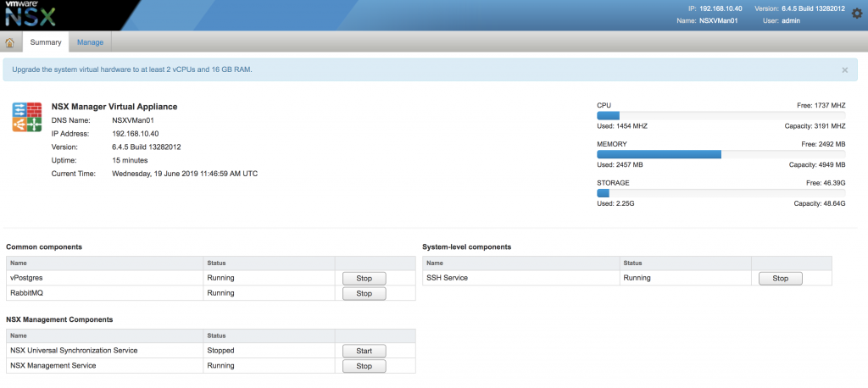The image size is (868, 388).
Task: Click 'NSX Manager Virtual Appliance' heading
Action: (114, 107)
